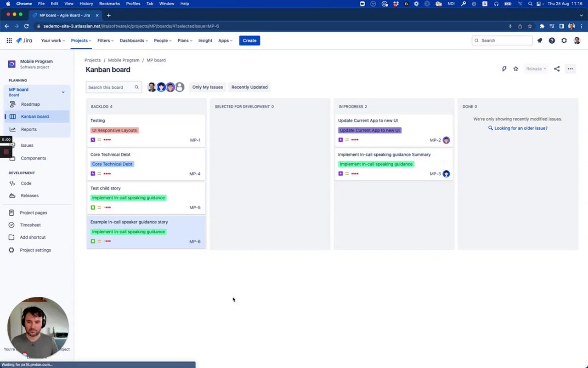Open the help question mark icon
The width and height of the screenshot is (588, 368).
coord(552,40)
